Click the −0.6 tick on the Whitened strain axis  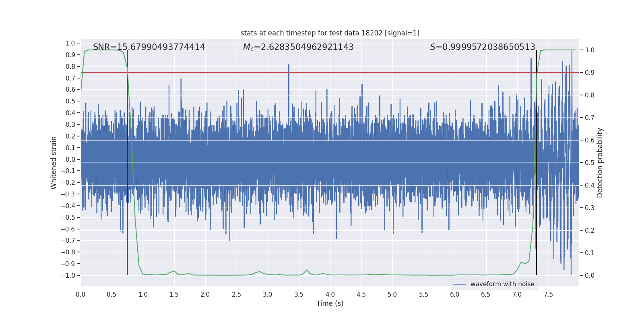[68, 229]
